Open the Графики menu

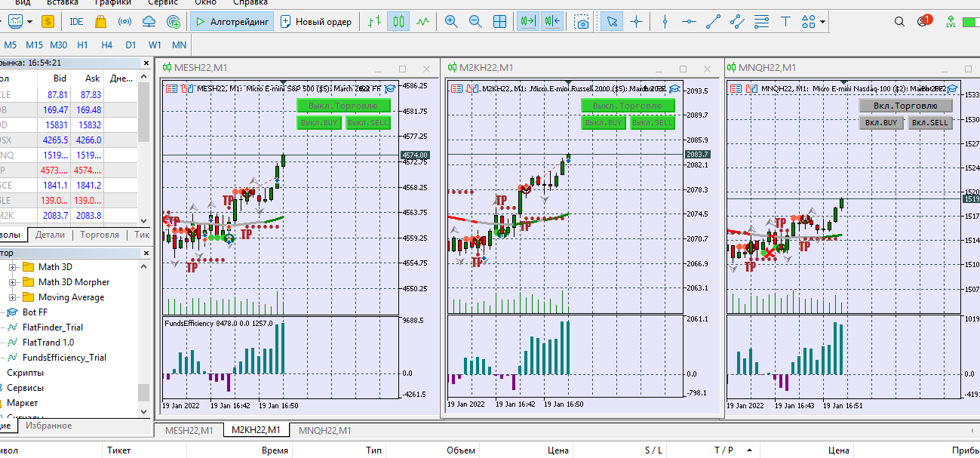click(112, 2)
